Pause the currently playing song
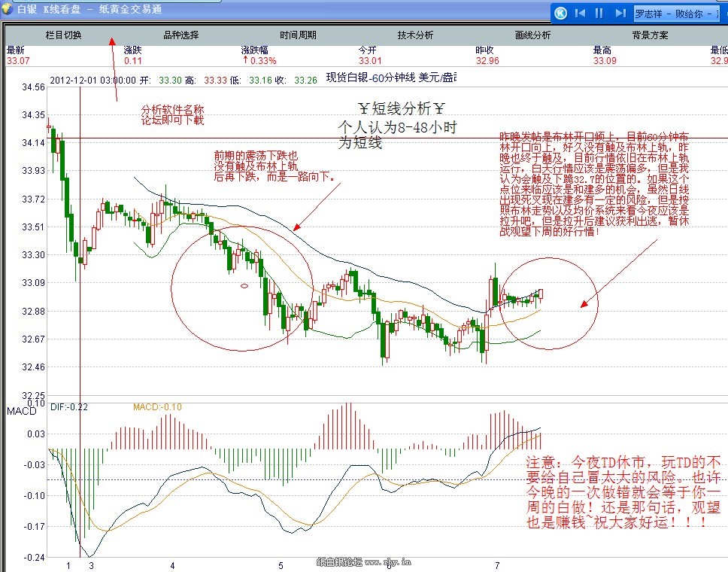 pyautogui.click(x=599, y=13)
